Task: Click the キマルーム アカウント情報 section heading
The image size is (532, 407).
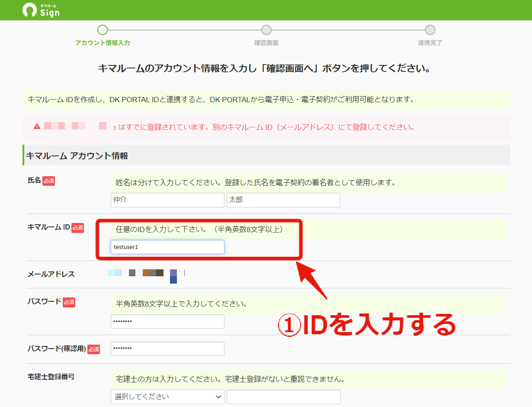Action: click(x=77, y=155)
